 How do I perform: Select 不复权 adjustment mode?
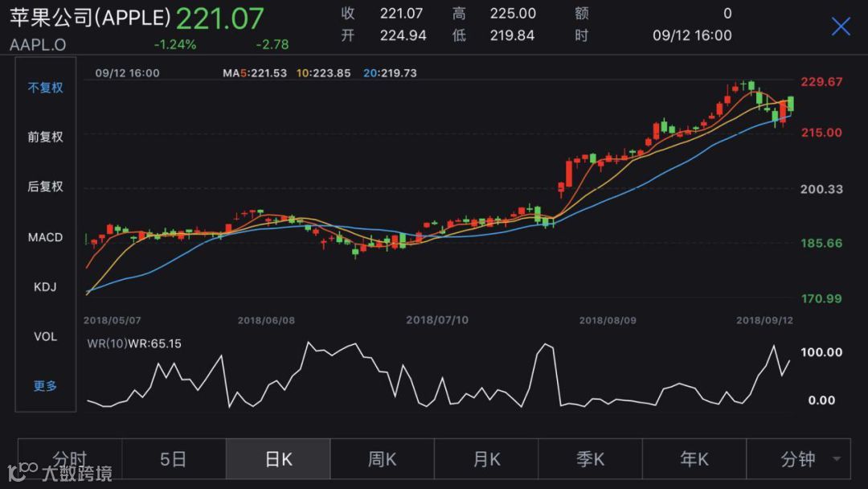click(x=45, y=88)
